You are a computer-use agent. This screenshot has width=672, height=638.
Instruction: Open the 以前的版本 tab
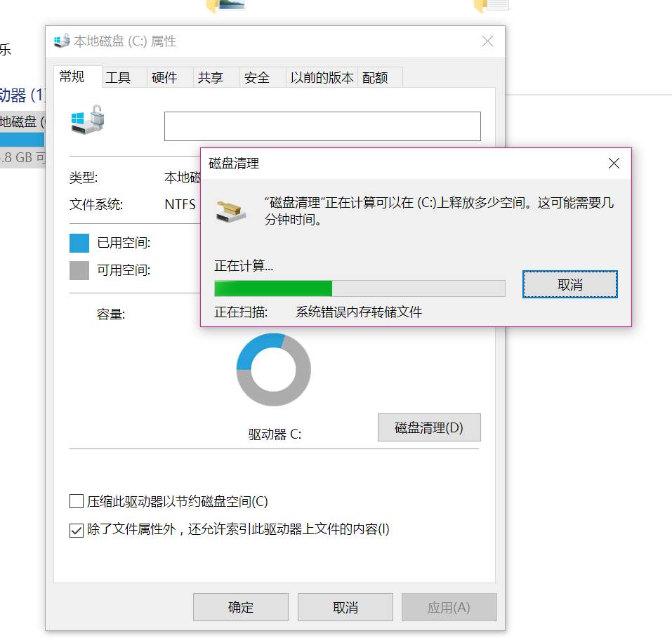[322, 77]
